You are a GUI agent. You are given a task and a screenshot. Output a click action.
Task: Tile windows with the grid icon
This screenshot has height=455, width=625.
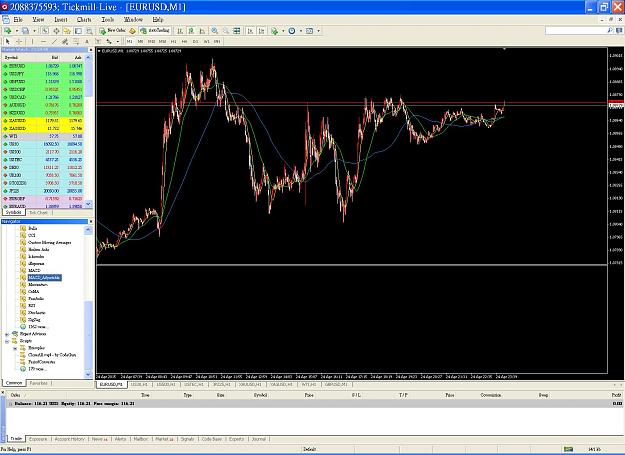pyautogui.click(x=237, y=31)
